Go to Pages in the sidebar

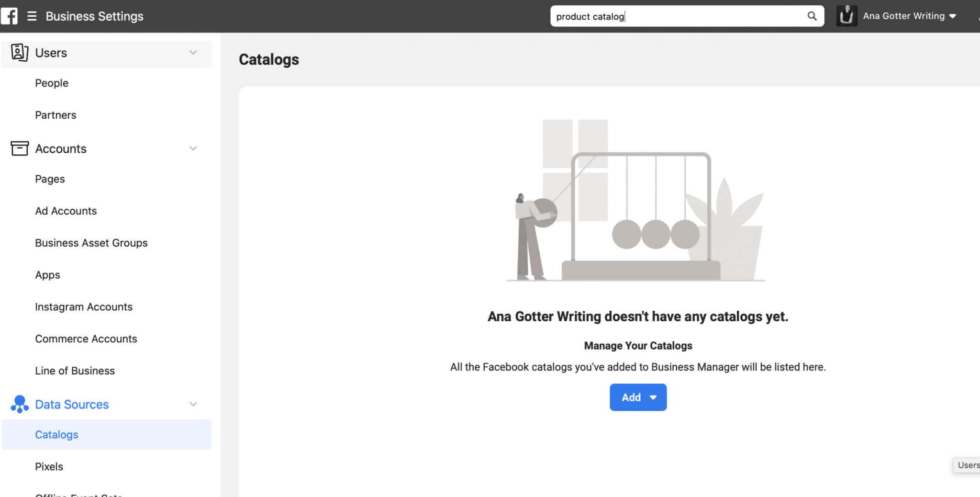coord(50,179)
